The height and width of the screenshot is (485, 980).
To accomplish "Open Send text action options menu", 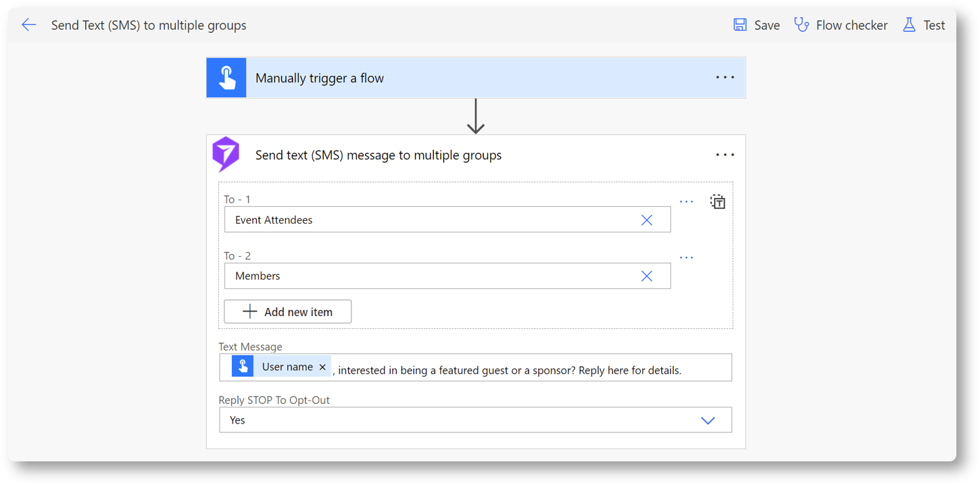I will 725,155.
